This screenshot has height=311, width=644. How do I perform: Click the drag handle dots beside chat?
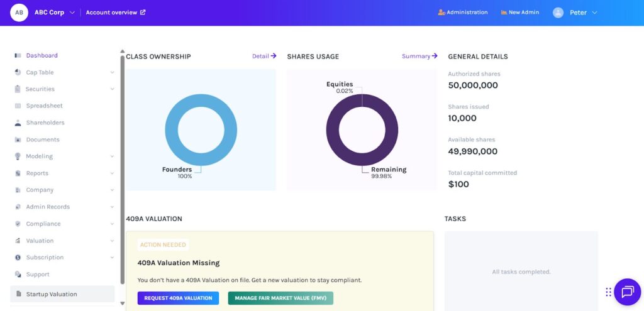[608, 292]
